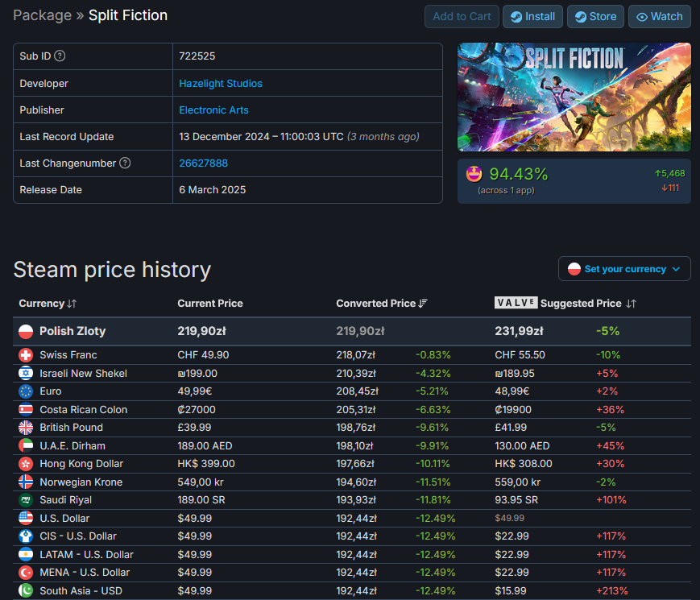
Task: Click the Split Fiction cover image
Action: (x=574, y=97)
